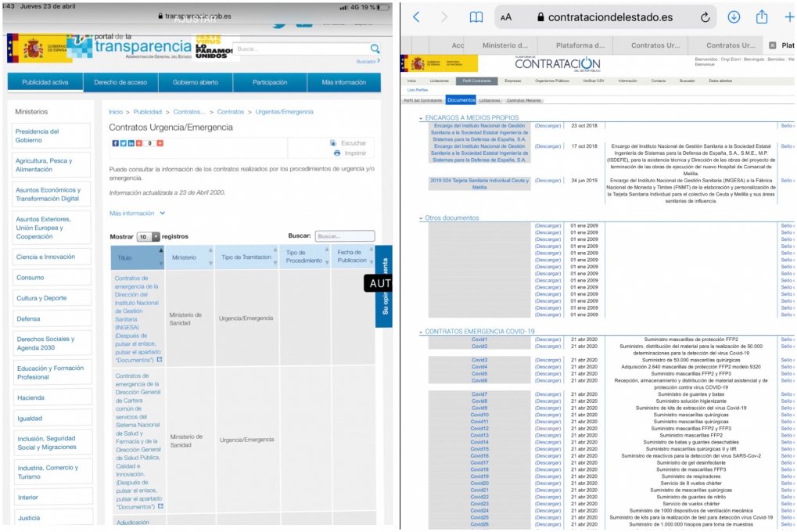Share page on Twitter icon

pyautogui.click(x=123, y=143)
